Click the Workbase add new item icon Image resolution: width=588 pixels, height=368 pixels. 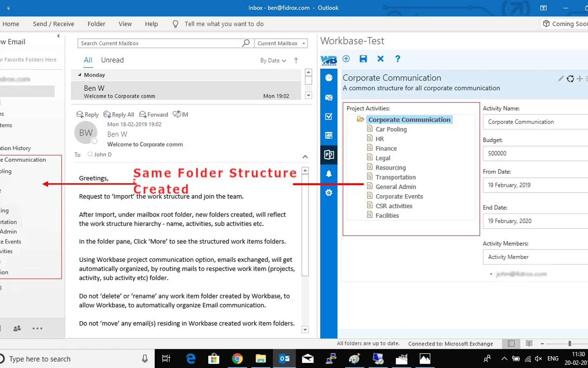(346, 59)
